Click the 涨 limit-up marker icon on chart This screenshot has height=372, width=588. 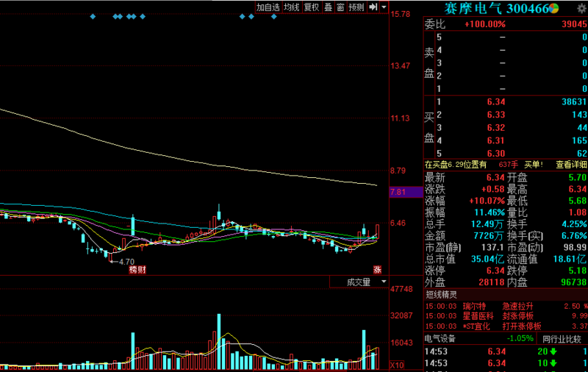pyautogui.click(x=379, y=270)
